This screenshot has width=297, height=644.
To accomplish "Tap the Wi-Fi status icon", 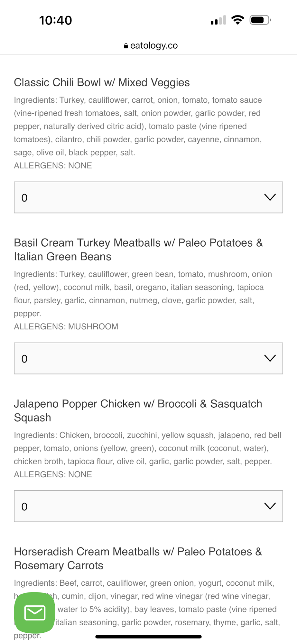I will [238, 20].
